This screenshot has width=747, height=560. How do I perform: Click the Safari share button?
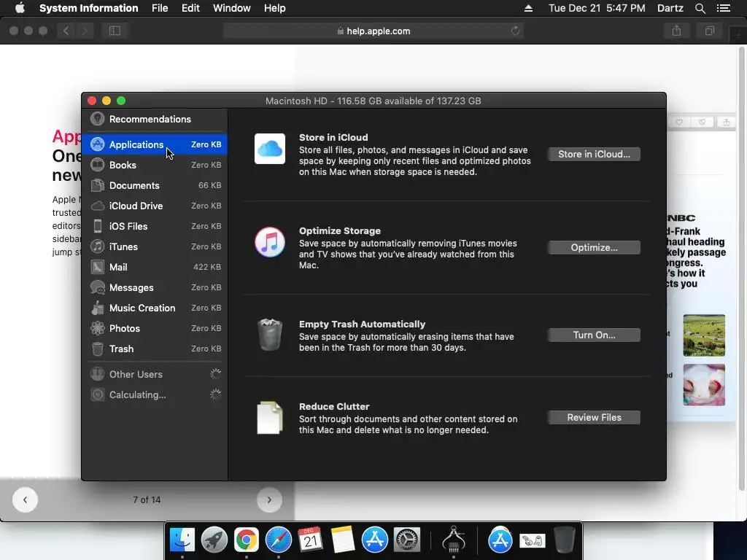(676, 31)
